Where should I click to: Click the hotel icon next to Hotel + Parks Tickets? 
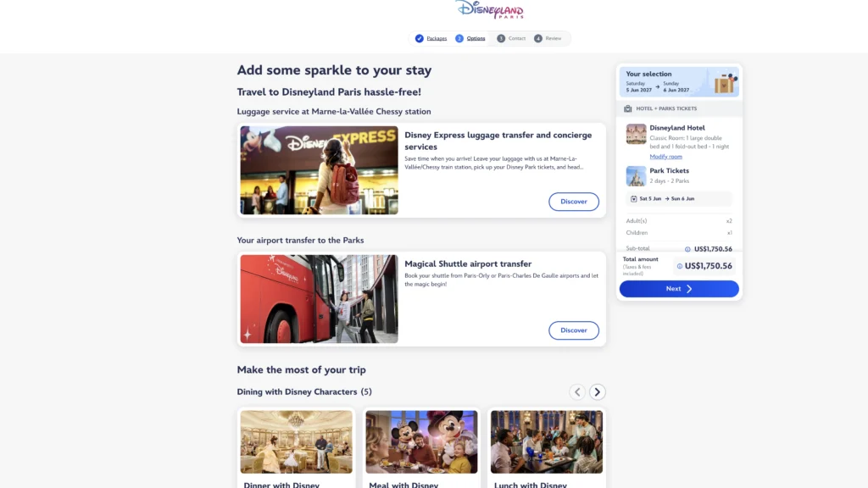[628, 108]
